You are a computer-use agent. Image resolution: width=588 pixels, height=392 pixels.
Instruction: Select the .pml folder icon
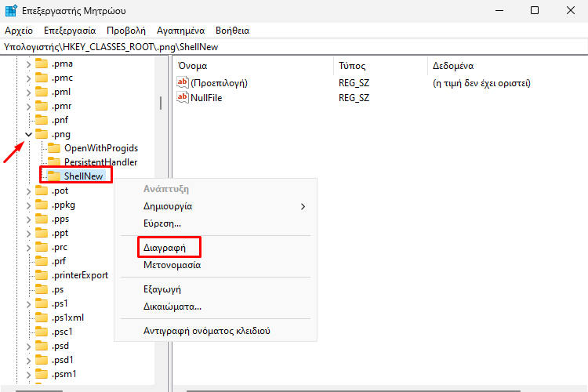click(x=42, y=92)
